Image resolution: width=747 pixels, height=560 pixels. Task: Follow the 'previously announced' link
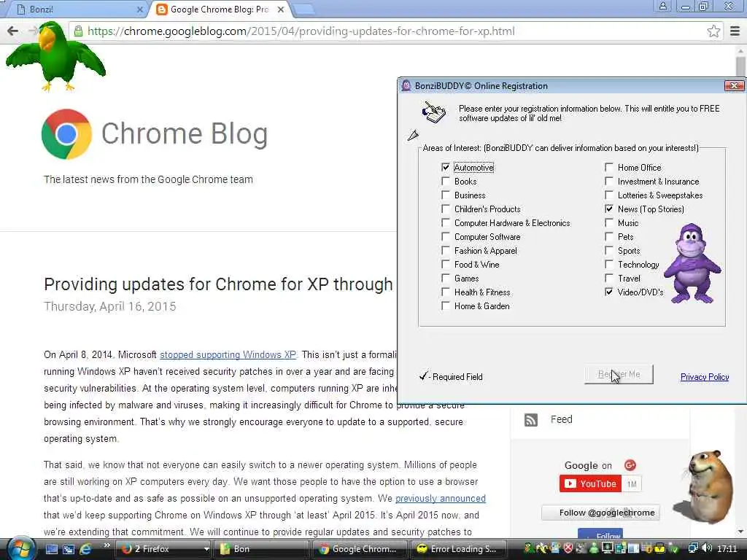click(440, 498)
